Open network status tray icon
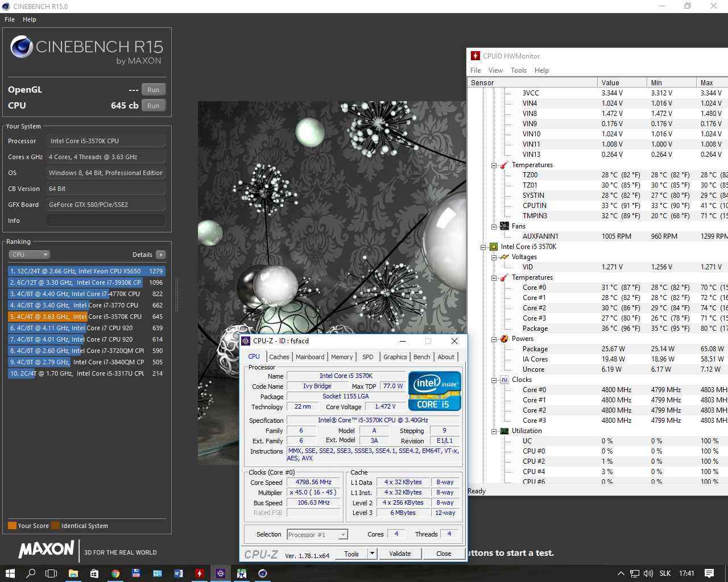This screenshot has height=582, width=728. pos(635,573)
